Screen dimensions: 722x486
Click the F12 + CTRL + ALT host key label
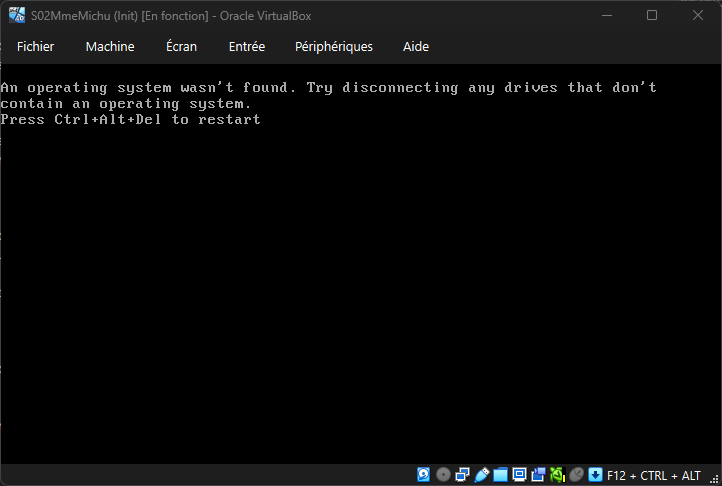[x=654, y=475]
